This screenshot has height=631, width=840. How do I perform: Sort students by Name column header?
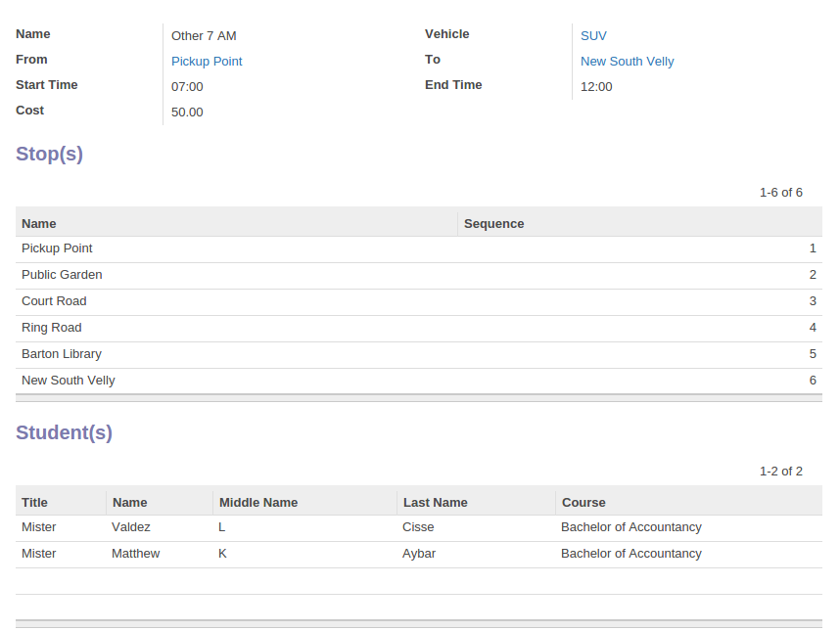coord(160,503)
